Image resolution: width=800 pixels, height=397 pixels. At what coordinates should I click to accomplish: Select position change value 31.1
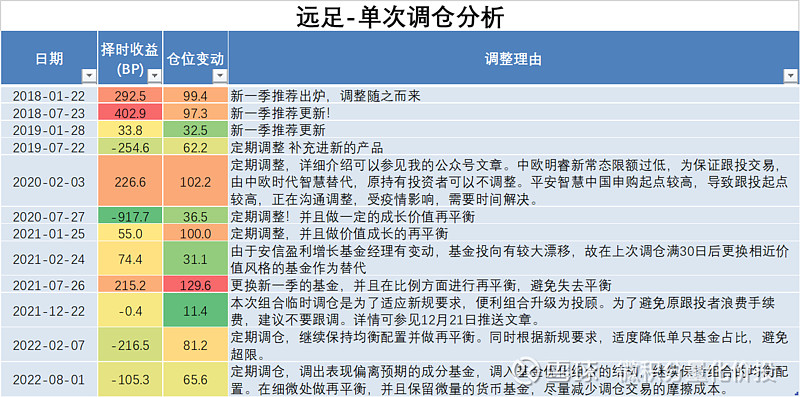point(195,259)
